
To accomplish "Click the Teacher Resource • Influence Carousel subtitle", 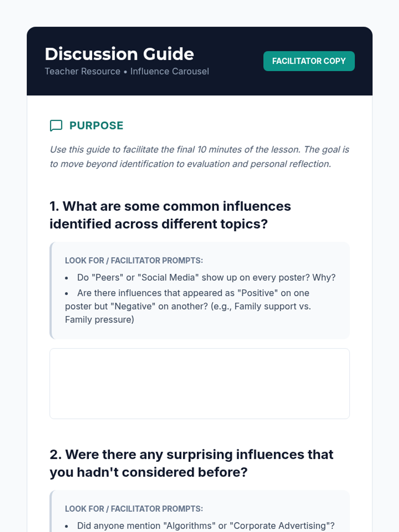I will click(127, 71).
